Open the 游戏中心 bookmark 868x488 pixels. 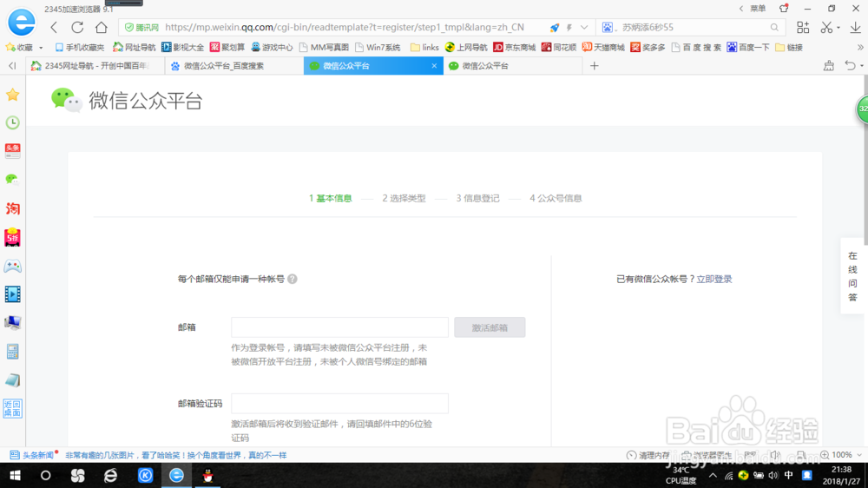[x=272, y=48]
